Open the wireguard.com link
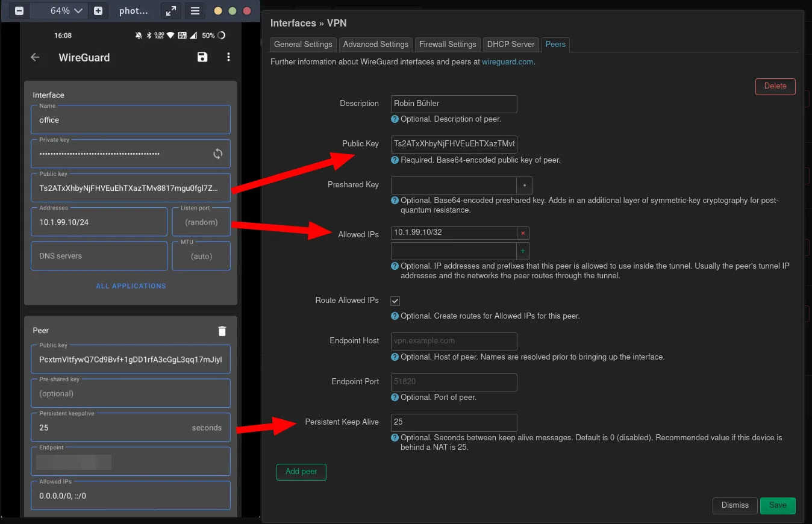Viewport: 812px width, 524px height. point(507,61)
